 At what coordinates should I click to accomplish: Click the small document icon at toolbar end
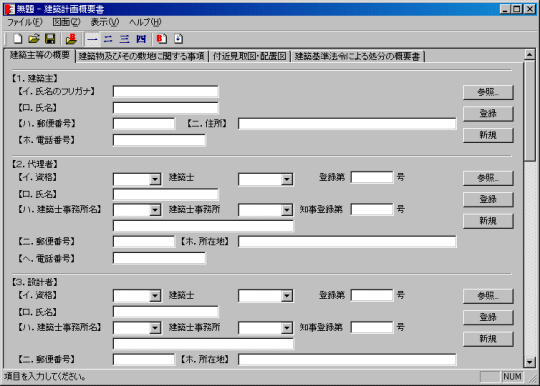[x=178, y=39]
